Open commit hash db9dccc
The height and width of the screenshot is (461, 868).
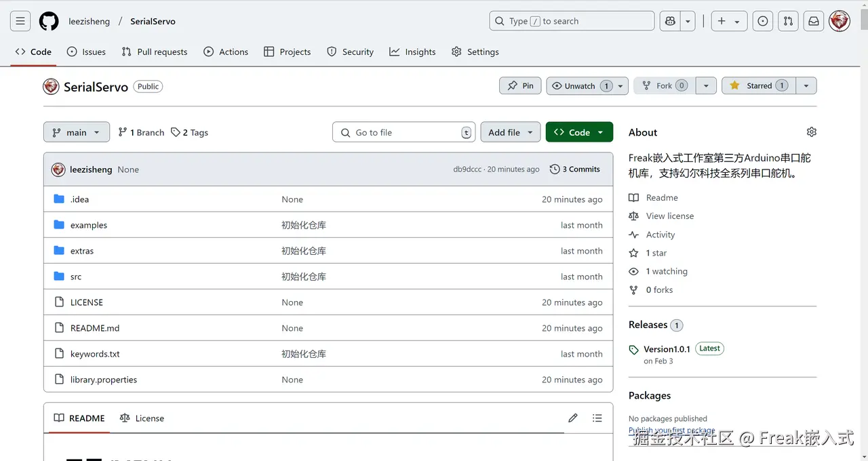467,169
